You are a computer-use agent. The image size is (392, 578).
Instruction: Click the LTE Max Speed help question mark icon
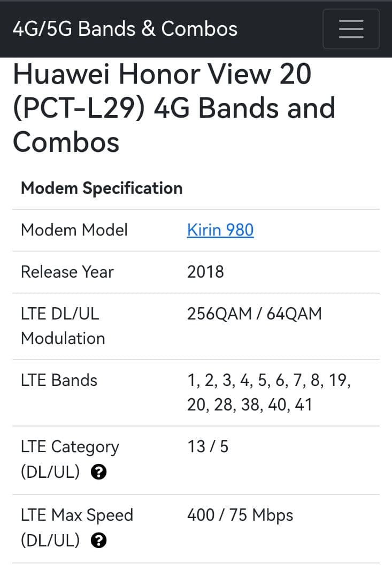pyautogui.click(x=98, y=540)
